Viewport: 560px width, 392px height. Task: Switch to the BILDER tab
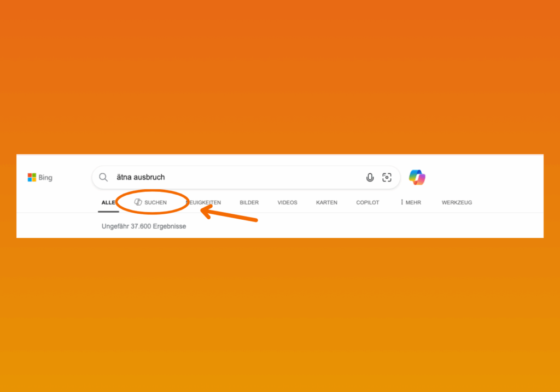click(x=249, y=202)
